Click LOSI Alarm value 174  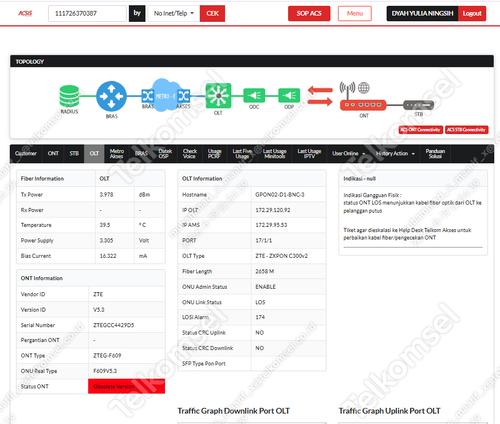[260, 317]
